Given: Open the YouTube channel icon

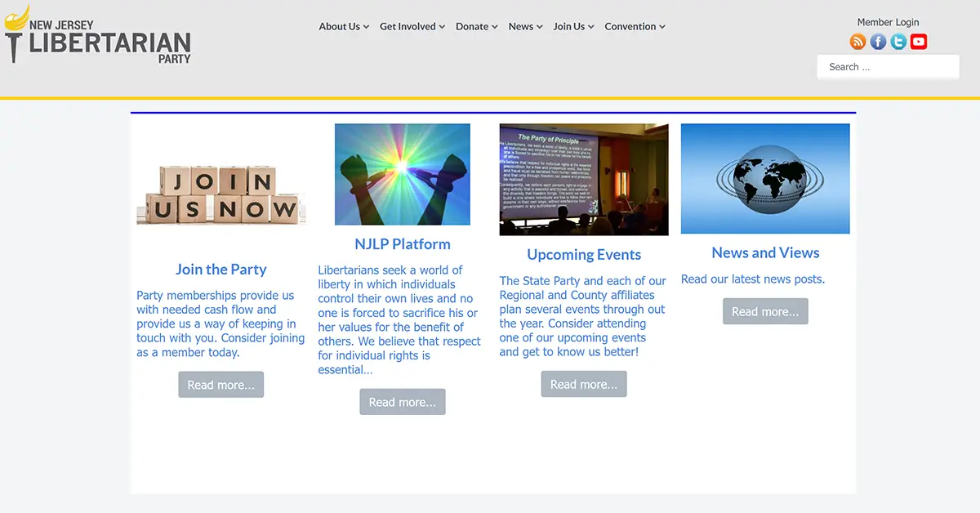Looking at the screenshot, I should [x=919, y=42].
